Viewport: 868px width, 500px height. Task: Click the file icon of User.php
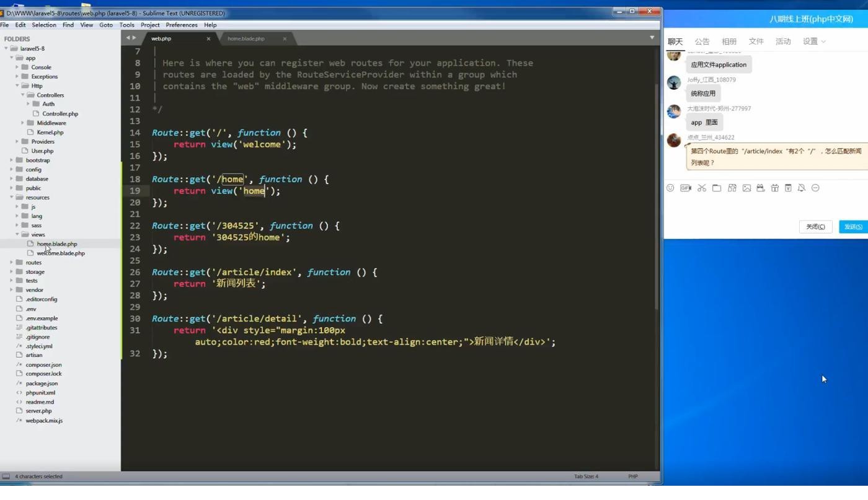[x=25, y=151]
